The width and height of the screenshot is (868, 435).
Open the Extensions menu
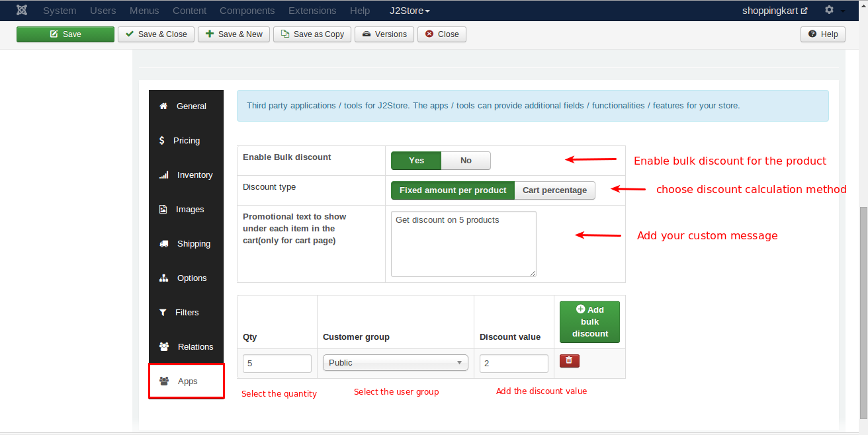point(312,11)
